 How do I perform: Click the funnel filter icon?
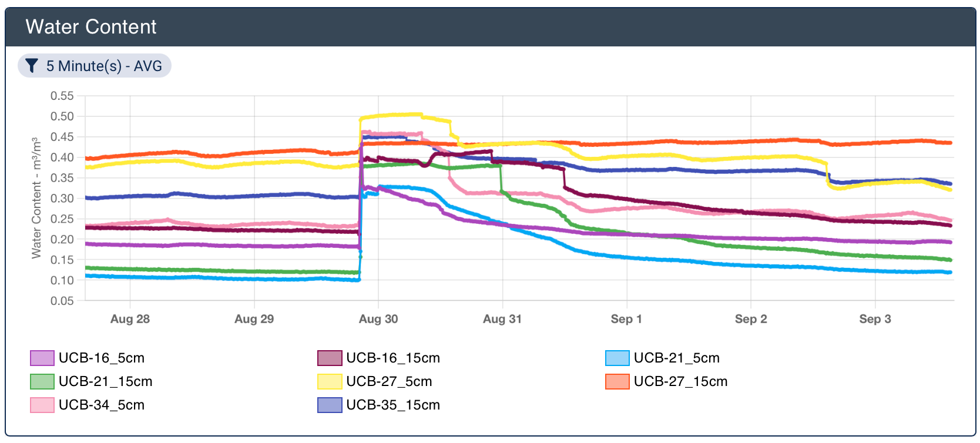32,66
